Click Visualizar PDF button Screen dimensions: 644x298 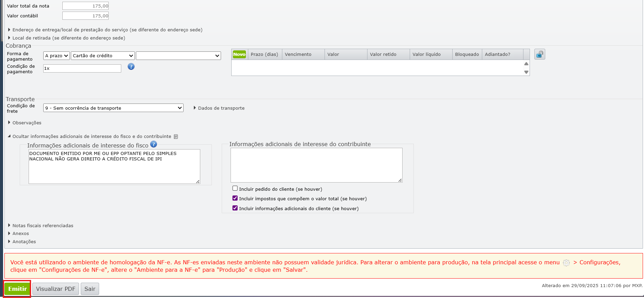click(56, 289)
